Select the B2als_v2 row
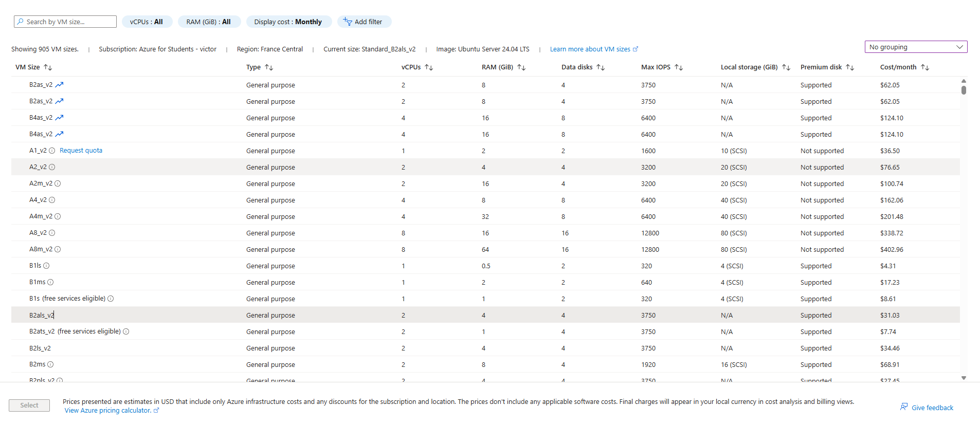This screenshot has height=425, width=980. coord(485,315)
